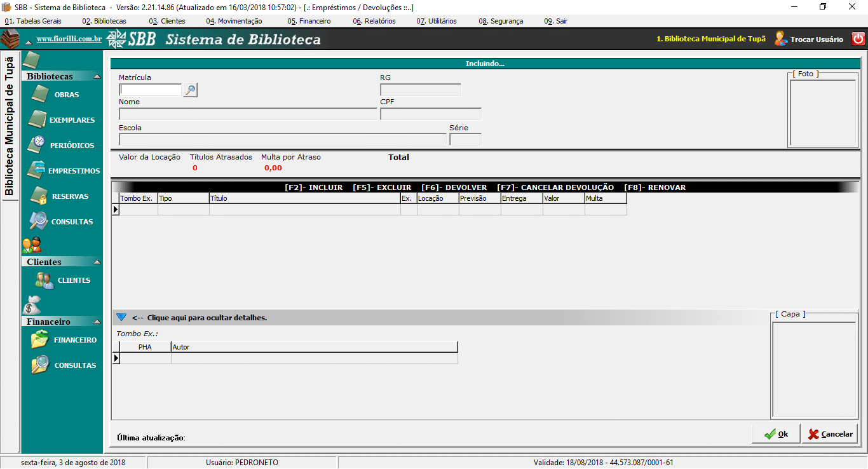Image resolution: width=868 pixels, height=469 pixels.
Task: Collapse the Financeiro sidebar section
Action: pos(97,322)
